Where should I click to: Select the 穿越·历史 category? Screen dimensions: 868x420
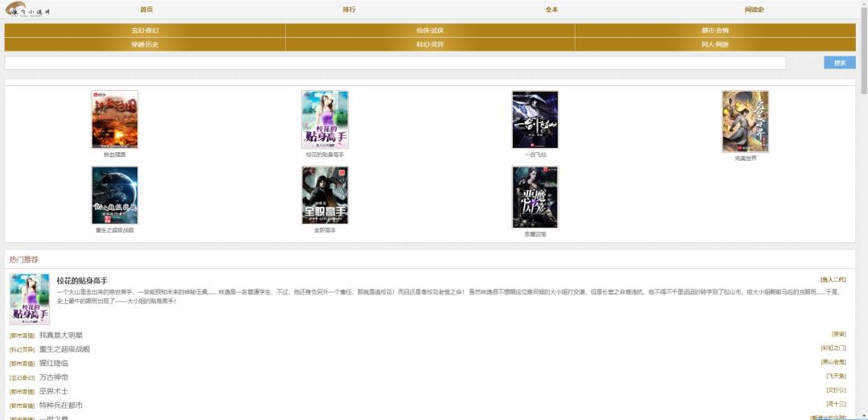point(145,44)
